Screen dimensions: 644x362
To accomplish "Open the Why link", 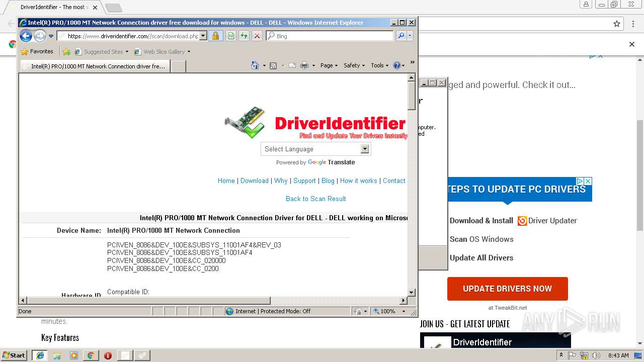I will click(x=281, y=180).
